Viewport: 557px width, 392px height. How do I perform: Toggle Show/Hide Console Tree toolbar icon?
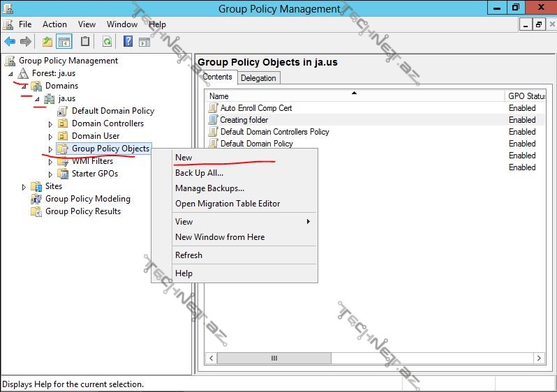coord(64,42)
